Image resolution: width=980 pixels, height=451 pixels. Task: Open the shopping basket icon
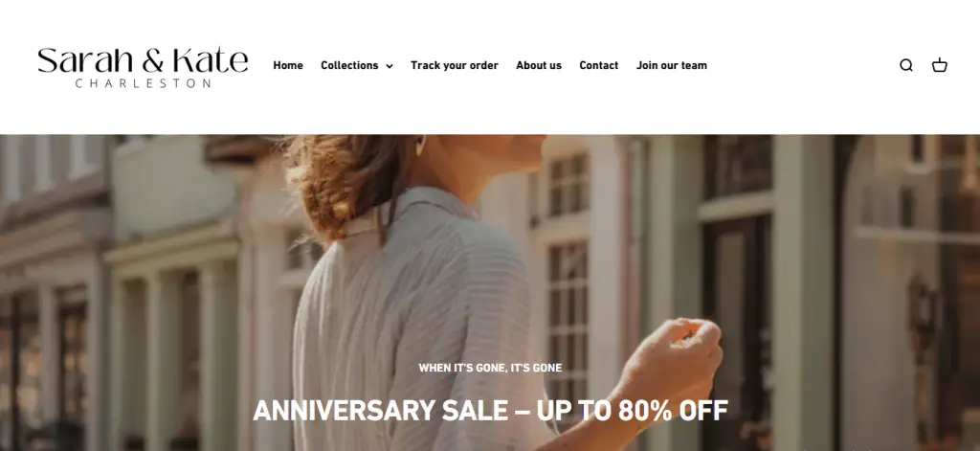pos(940,65)
